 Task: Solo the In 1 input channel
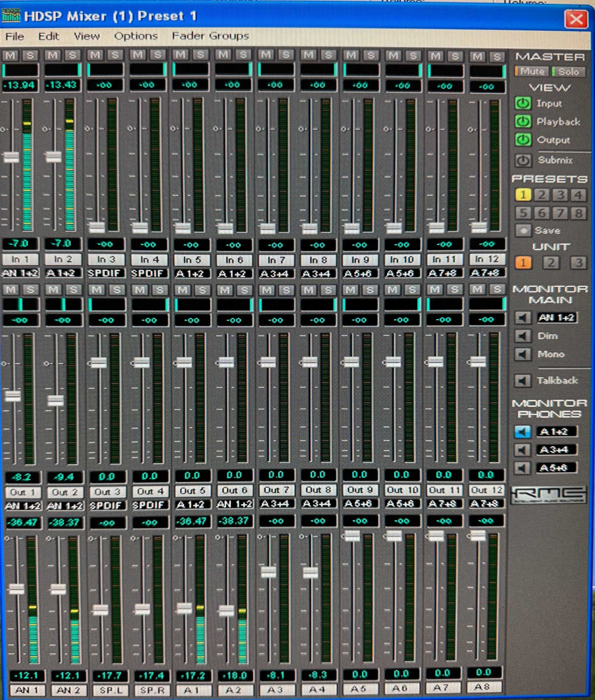point(30,55)
